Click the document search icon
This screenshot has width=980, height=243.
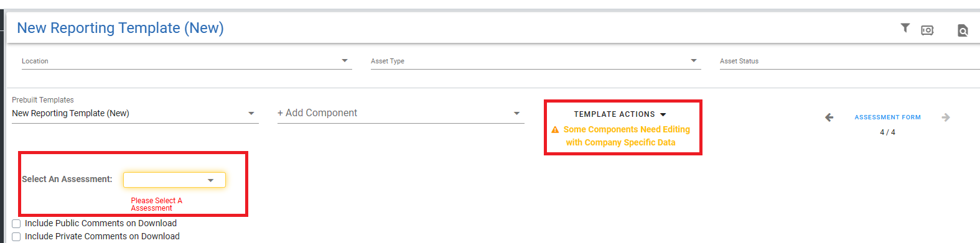click(963, 30)
